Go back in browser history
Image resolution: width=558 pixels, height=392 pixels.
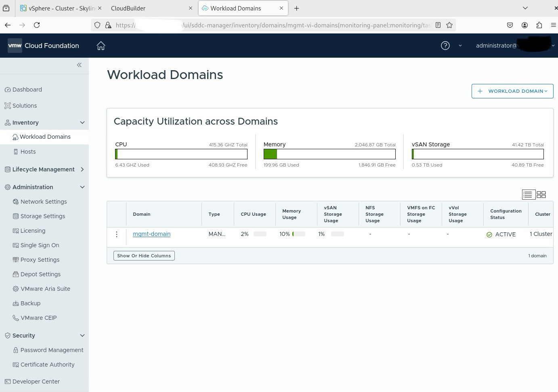point(8,25)
